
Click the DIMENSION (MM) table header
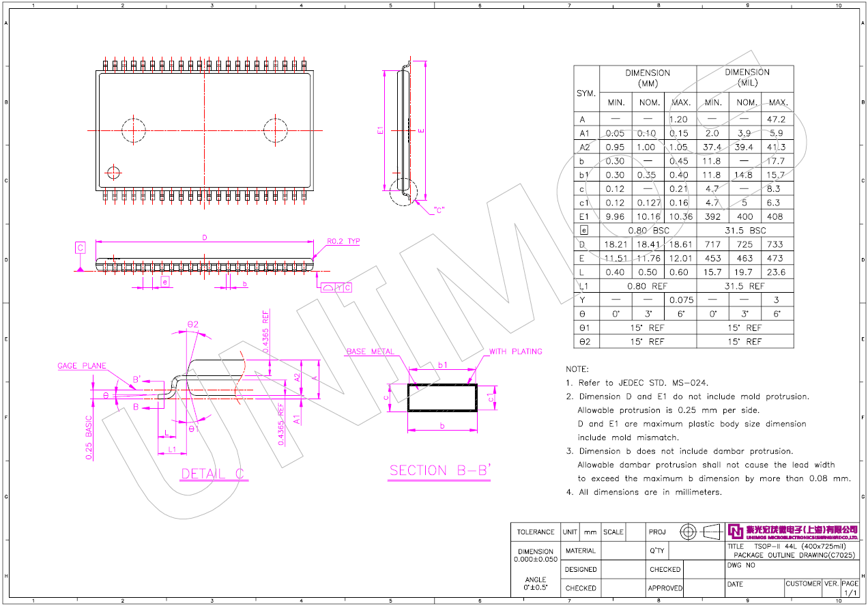point(648,78)
